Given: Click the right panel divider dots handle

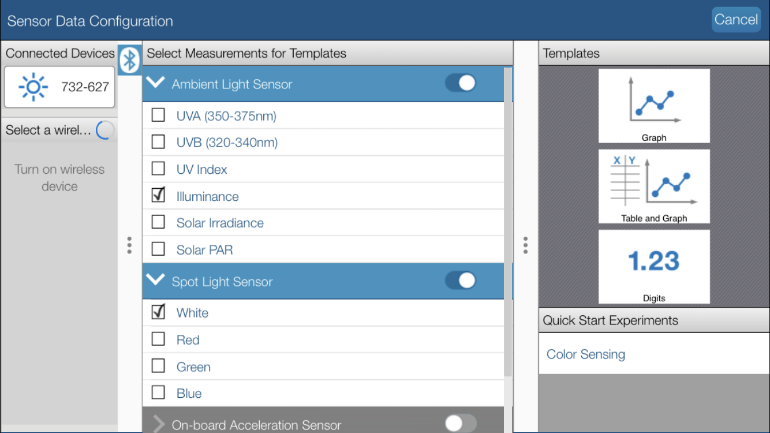Looking at the screenshot, I should [525, 245].
